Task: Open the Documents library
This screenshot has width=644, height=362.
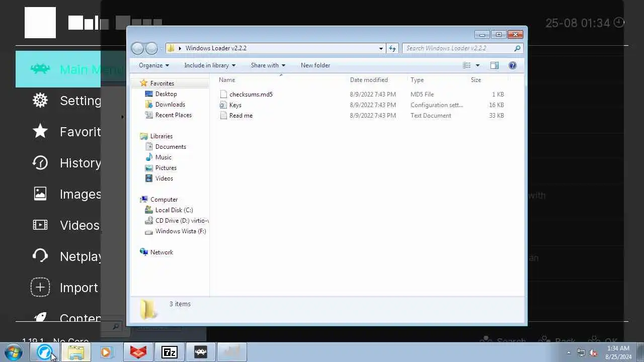Action: point(171,147)
